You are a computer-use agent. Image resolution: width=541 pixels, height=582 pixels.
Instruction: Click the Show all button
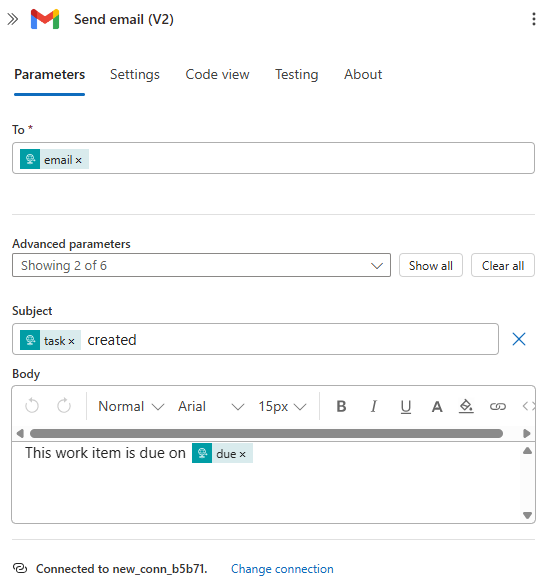[x=430, y=265]
